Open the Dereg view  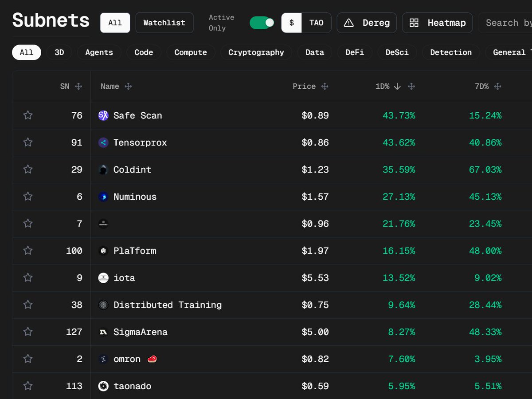367,23
